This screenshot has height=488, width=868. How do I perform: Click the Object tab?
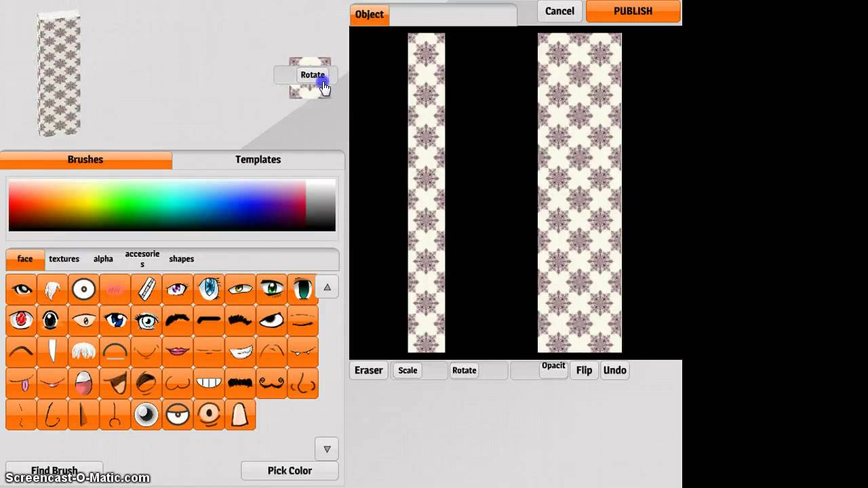370,14
